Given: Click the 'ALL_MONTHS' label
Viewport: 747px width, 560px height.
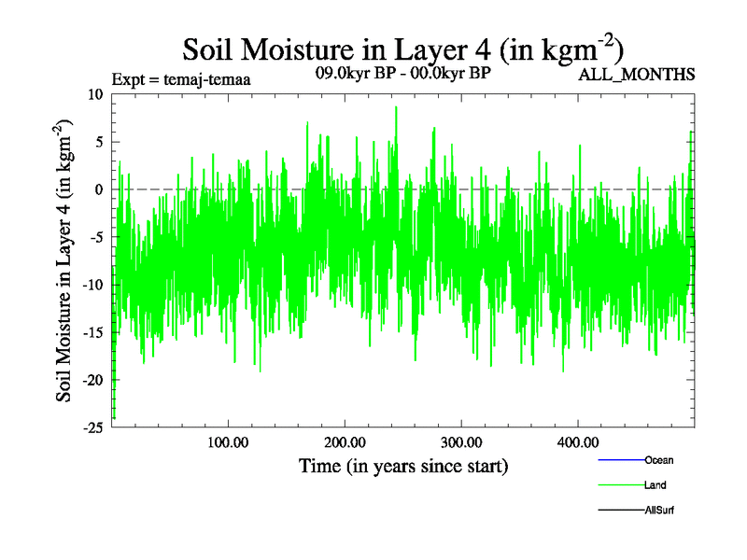Looking at the screenshot, I should click(x=637, y=75).
